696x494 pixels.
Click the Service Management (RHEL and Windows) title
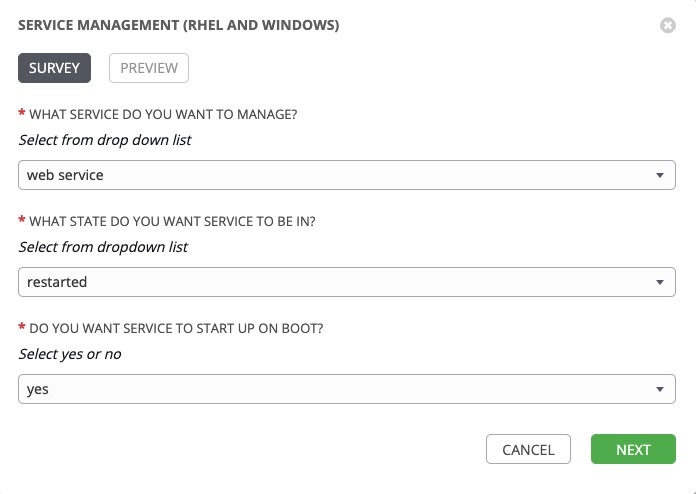coord(179,25)
